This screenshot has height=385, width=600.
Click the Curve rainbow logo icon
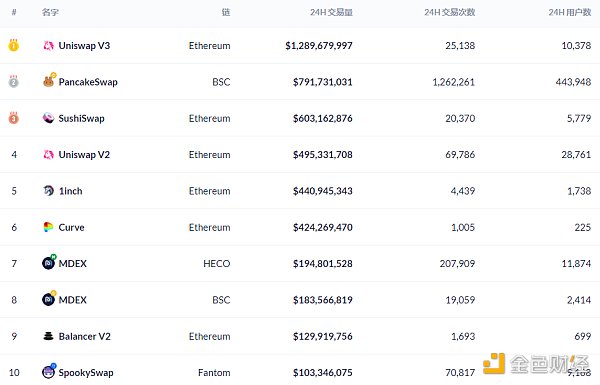[48, 227]
